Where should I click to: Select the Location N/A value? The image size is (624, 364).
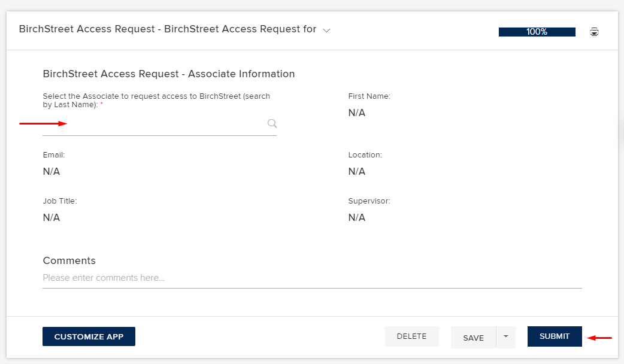point(357,171)
